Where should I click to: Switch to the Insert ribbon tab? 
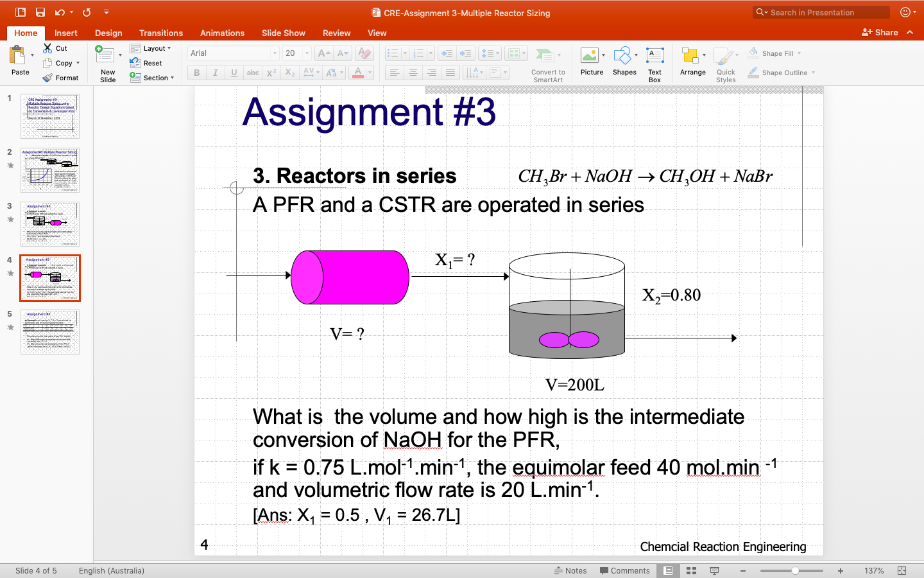[x=66, y=33]
